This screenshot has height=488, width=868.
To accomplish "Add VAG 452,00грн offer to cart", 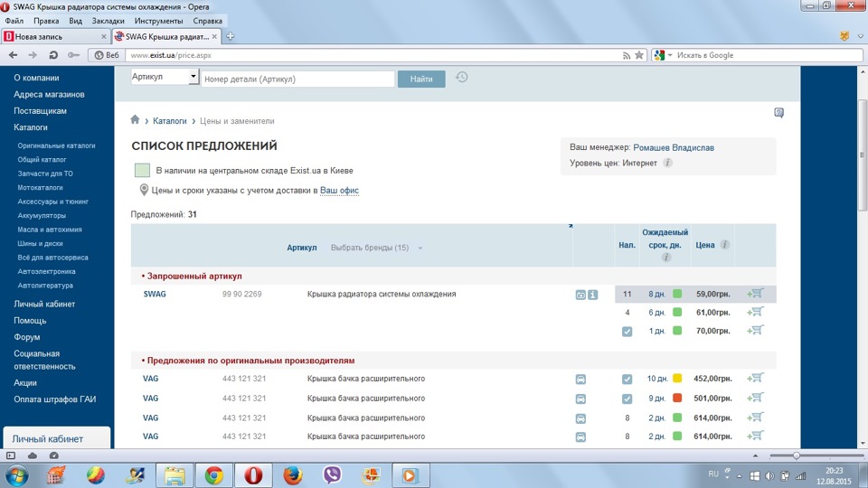I will tap(756, 379).
